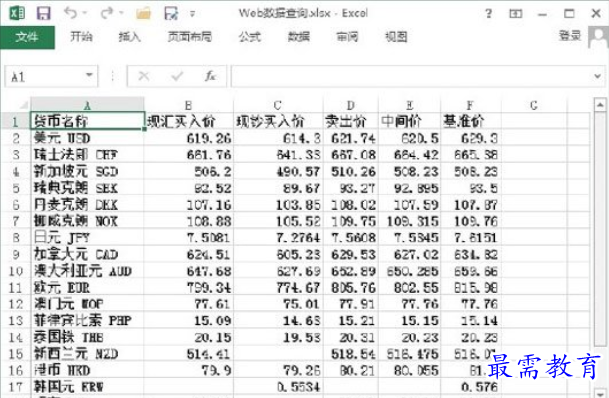Viewport: 609px width, 398px height.
Task: Select 泰国铢 THB 现汇买入价 value 20.15
Action: click(189, 337)
